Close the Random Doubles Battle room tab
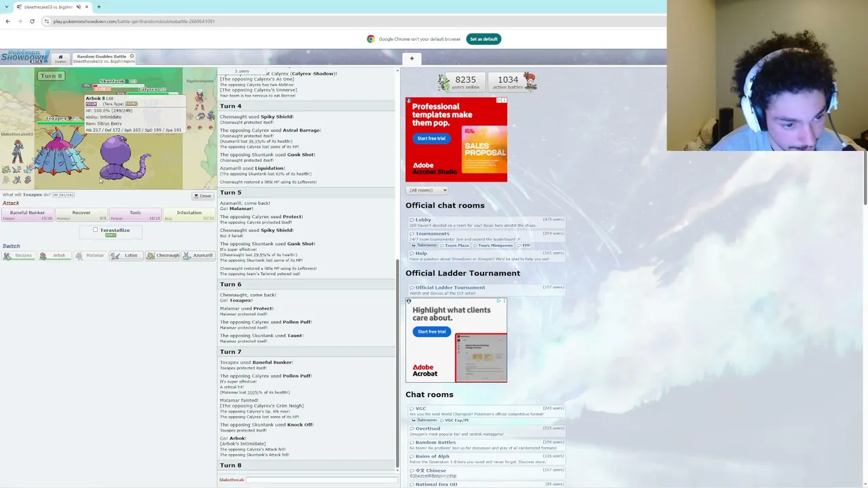Image resolution: width=868 pixels, height=488 pixels. point(132,56)
